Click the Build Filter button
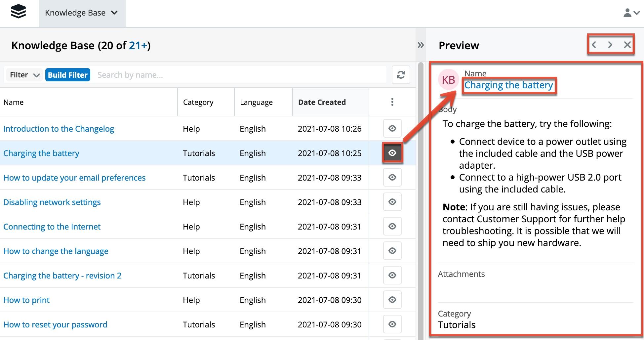 (x=67, y=75)
